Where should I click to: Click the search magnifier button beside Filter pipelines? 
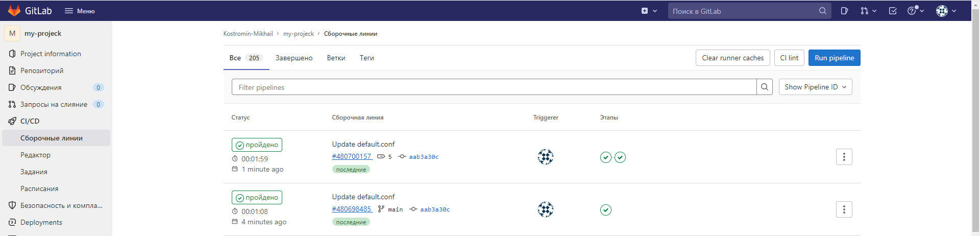point(765,87)
